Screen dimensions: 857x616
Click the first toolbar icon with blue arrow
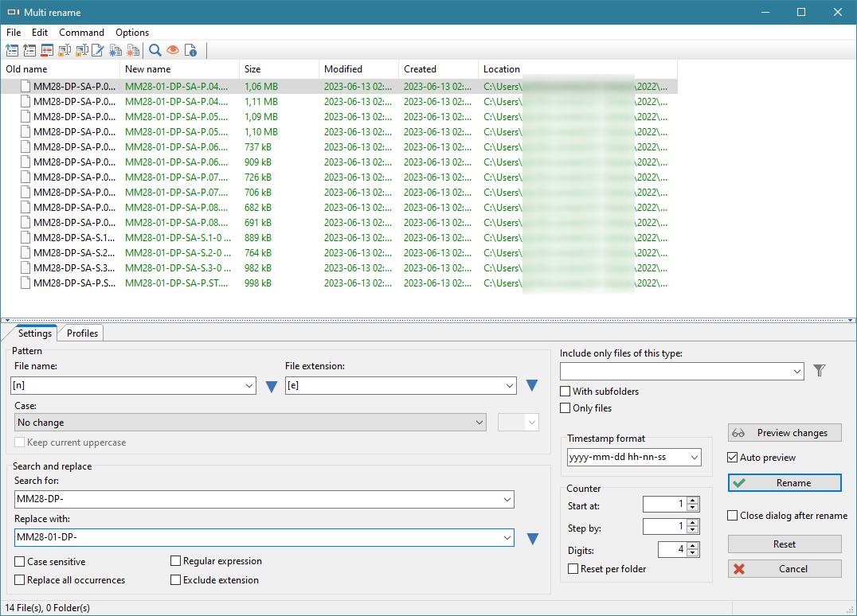click(x=12, y=51)
